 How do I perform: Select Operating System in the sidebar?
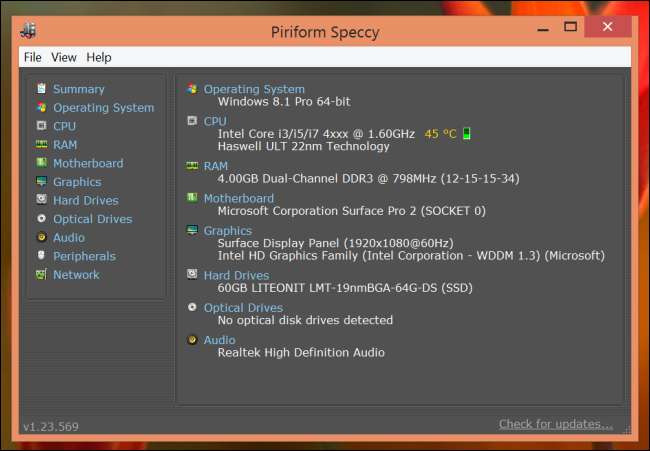[x=103, y=108]
